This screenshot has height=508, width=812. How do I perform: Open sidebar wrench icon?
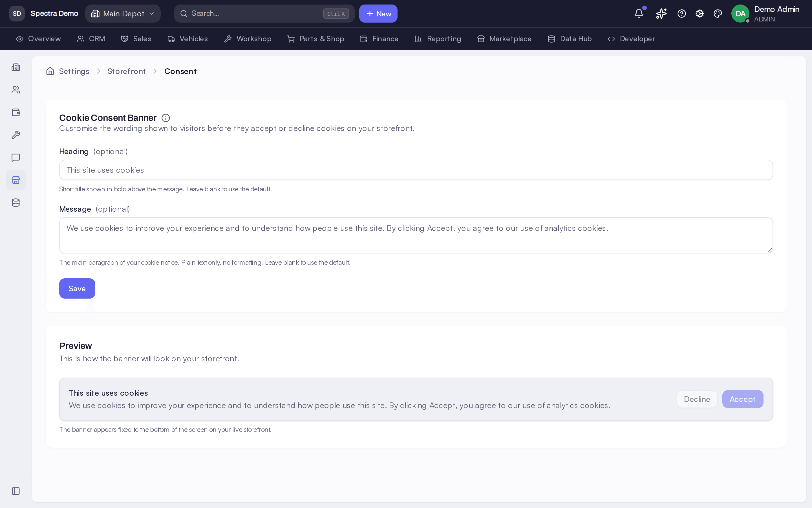[16, 135]
